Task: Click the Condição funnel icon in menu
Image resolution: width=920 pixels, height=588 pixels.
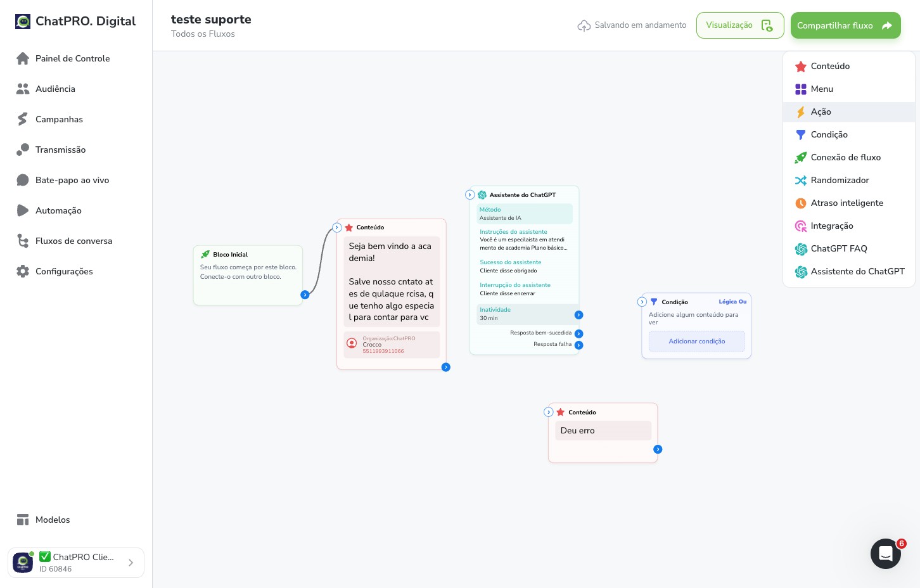Action: tap(801, 135)
